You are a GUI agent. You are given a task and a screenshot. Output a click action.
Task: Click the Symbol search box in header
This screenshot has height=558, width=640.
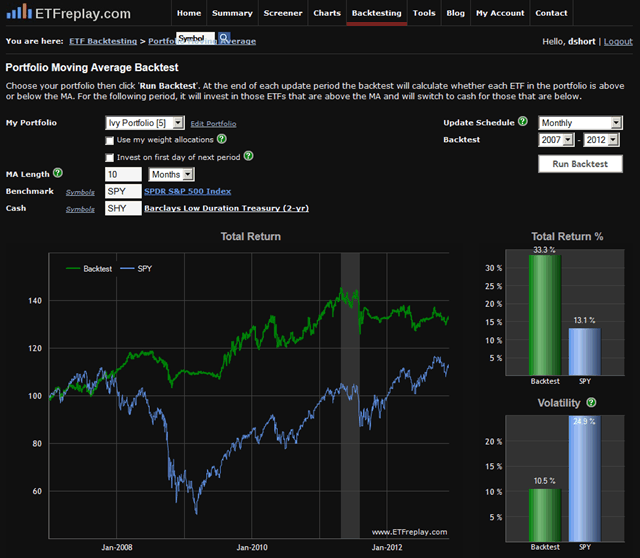[196, 38]
